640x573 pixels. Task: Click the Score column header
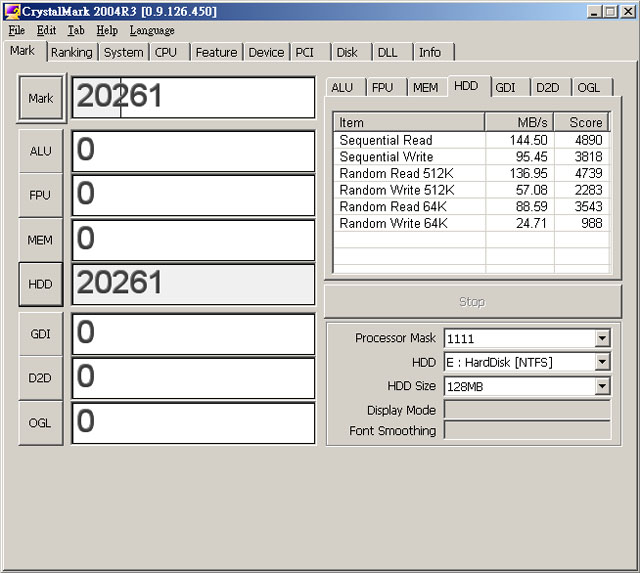click(585, 122)
